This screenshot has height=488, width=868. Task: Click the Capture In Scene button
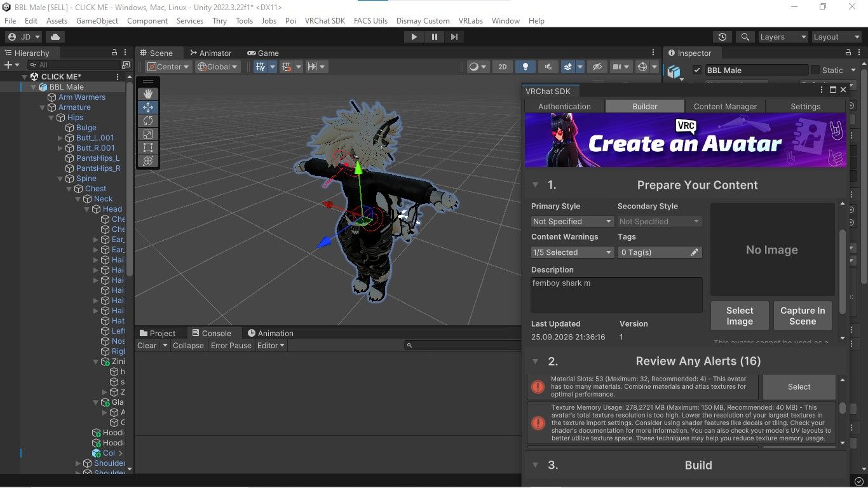point(803,316)
